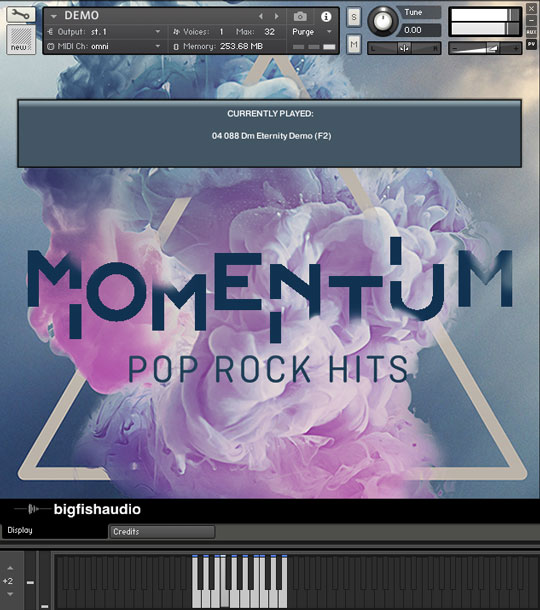This screenshot has height=610, width=540.
Task: Click the 'CURRENTLY PLAYED:' label
Action: click(270, 114)
